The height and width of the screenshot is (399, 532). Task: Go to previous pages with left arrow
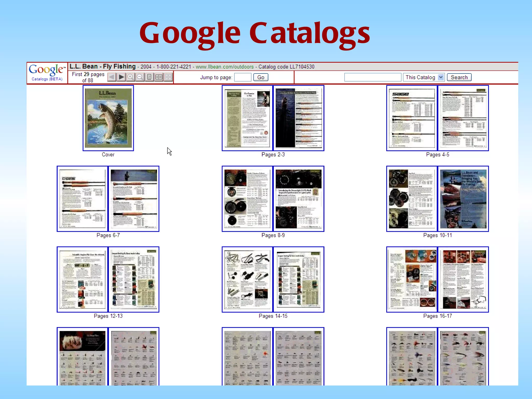(x=112, y=77)
